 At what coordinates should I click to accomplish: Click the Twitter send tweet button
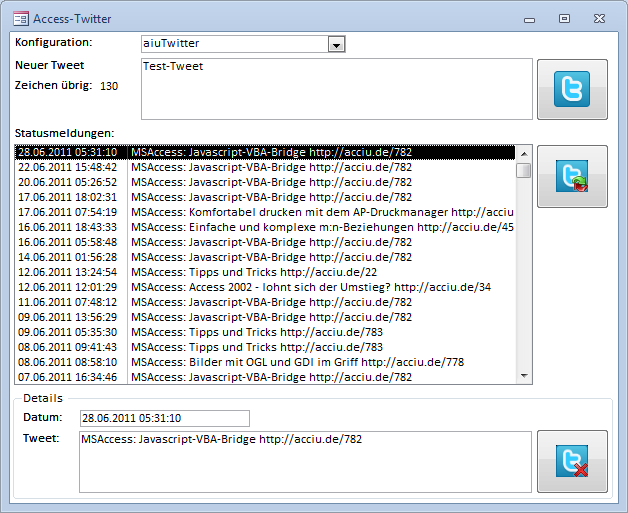[x=571, y=89]
